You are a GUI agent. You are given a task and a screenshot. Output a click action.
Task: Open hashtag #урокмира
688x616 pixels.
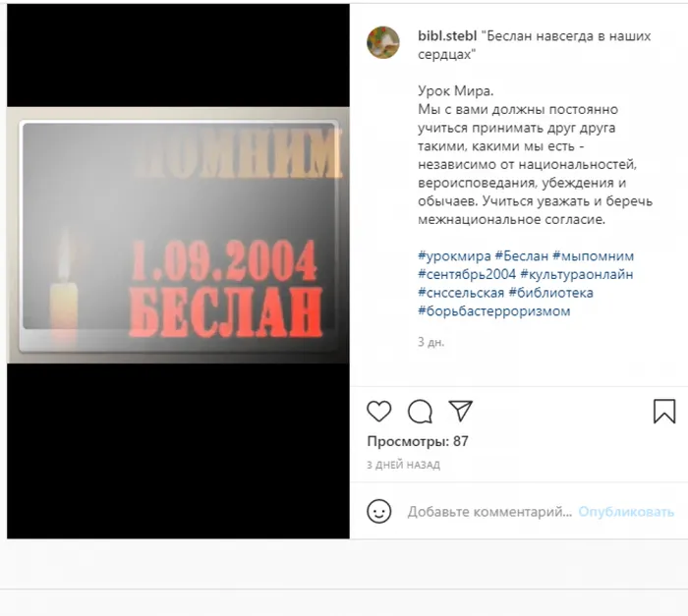(x=454, y=255)
